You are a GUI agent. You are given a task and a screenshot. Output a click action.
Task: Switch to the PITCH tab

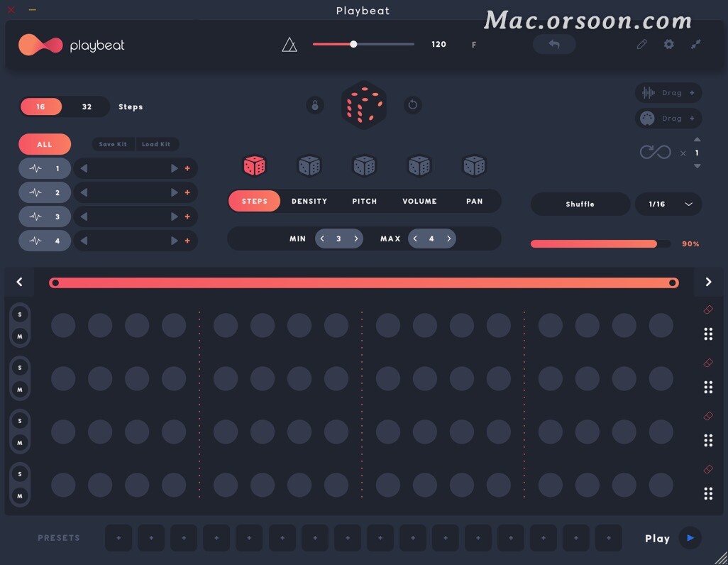[365, 201]
